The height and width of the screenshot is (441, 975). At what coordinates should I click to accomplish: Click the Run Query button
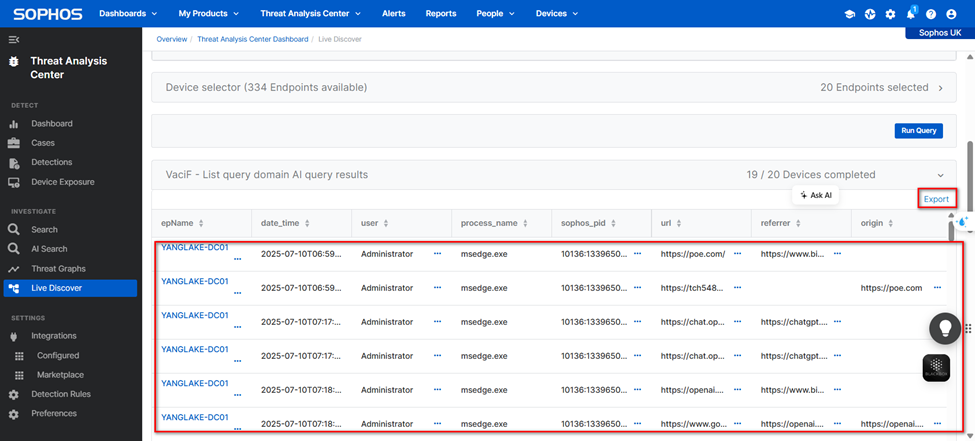pos(918,131)
